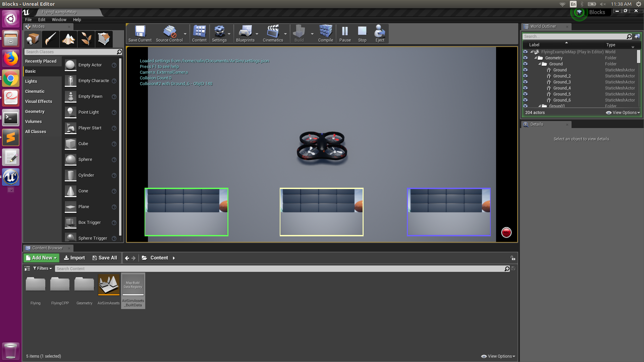Select the Lights category tab

[31, 81]
